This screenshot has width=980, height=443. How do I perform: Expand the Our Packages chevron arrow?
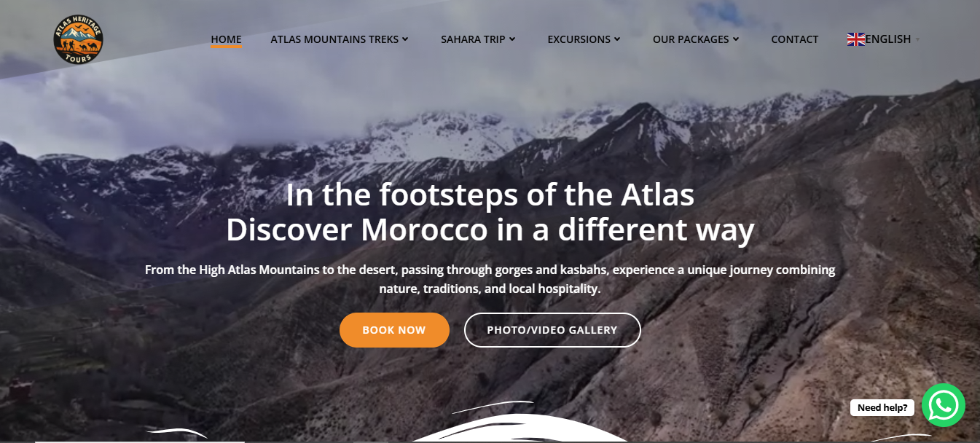[x=736, y=39]
